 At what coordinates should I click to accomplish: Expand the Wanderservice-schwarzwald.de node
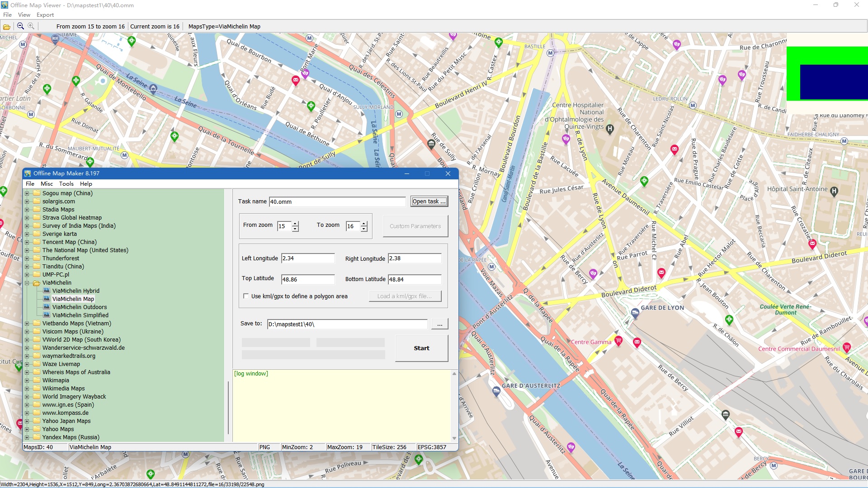click(27, 348)
